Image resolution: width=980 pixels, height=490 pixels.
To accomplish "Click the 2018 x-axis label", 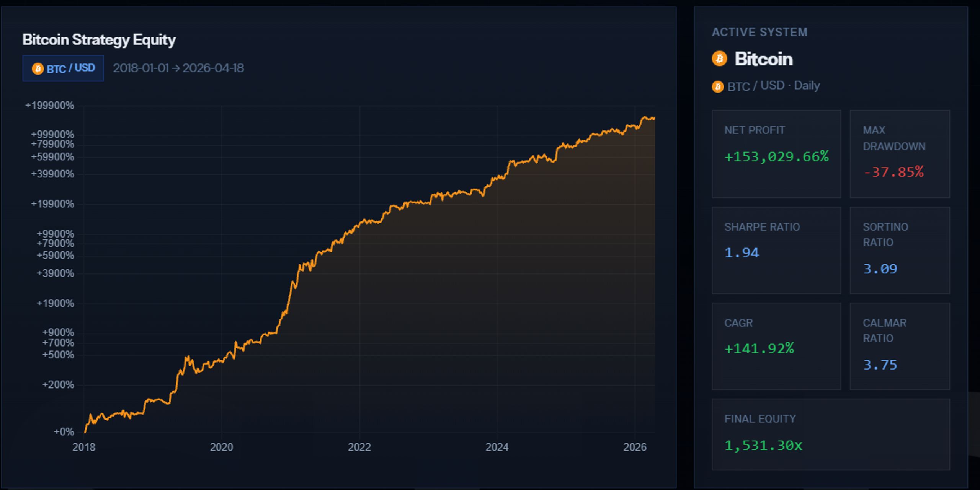I will (x=84, y=447).
